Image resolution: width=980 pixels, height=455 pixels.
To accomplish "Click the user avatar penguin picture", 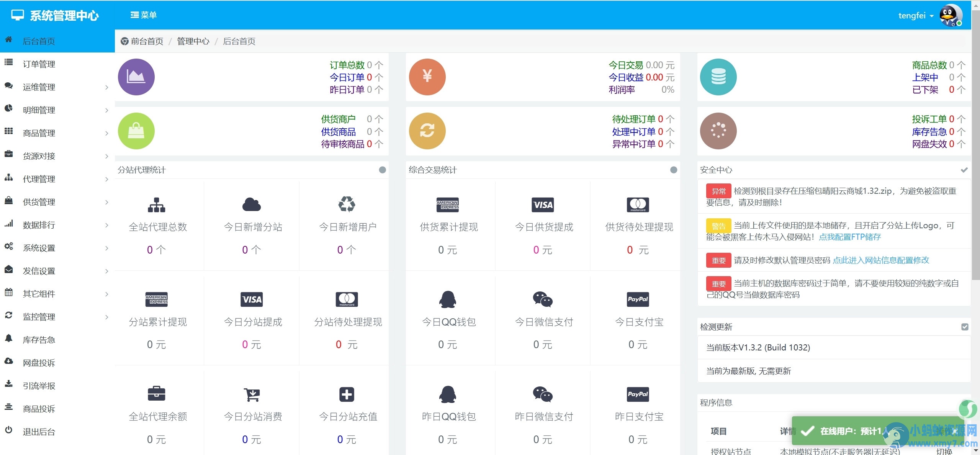I will click(x=951, y=15).
